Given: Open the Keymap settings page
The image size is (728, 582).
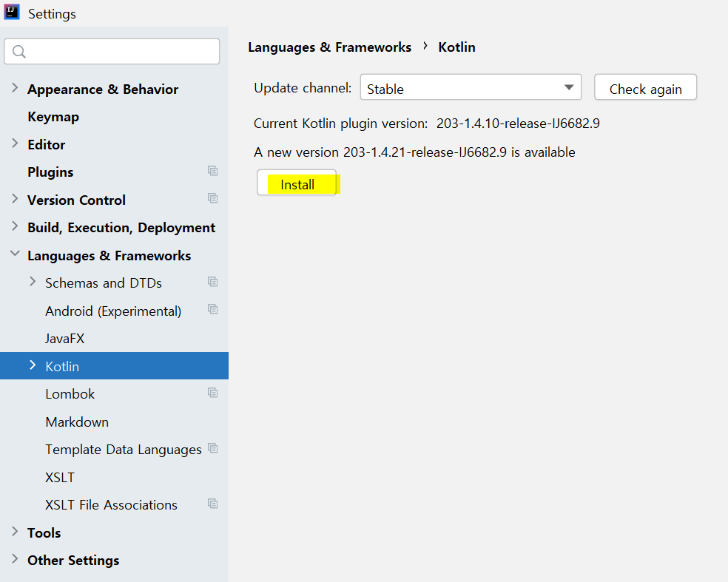Looking at the screenshot, I should coord(53,117).
